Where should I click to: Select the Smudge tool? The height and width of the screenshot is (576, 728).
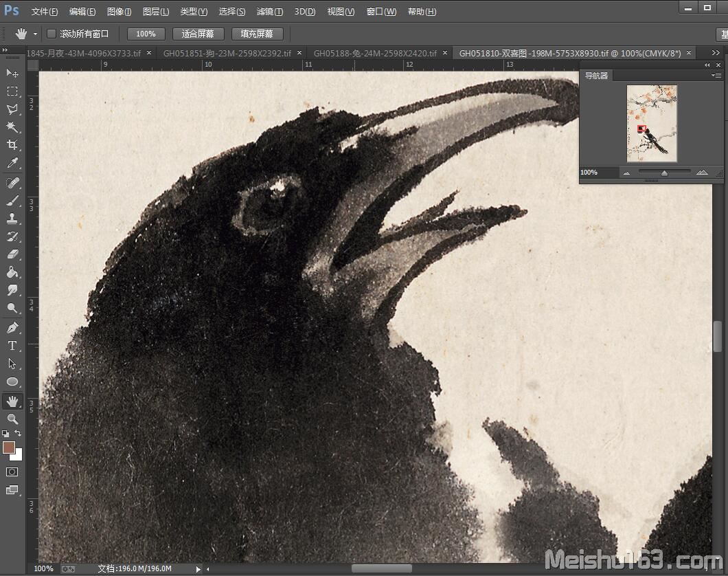click(12, 290)
